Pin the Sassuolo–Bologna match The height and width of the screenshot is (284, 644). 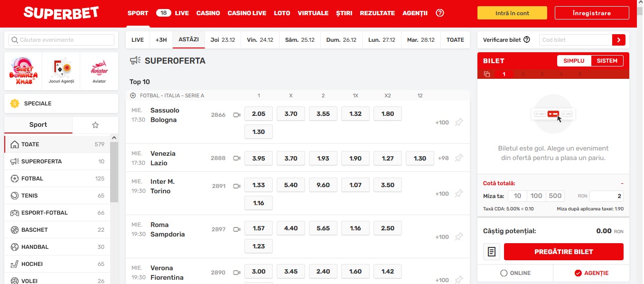pyautogui.click(x=458, y=123)
